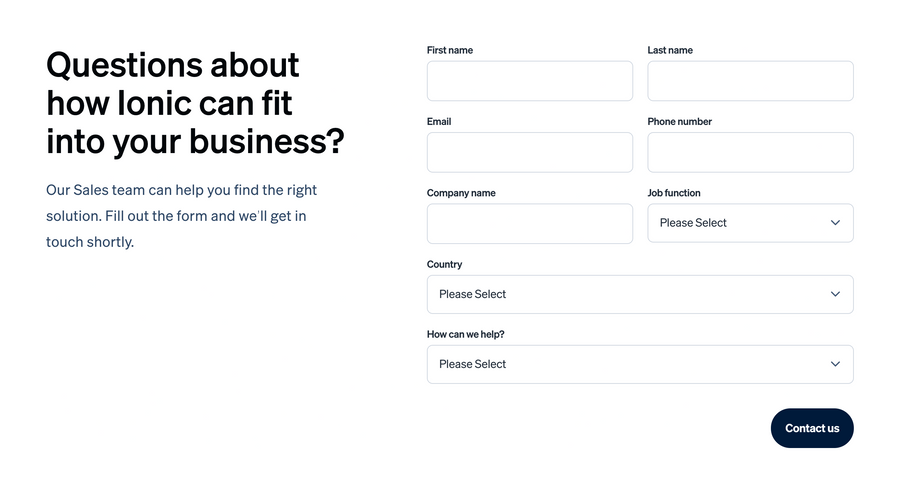Click the Phone number input box

click(750, 152)
